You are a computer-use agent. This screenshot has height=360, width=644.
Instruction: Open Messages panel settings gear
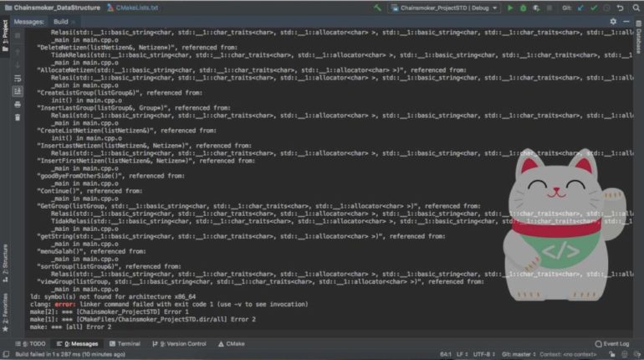coord(613,21)
